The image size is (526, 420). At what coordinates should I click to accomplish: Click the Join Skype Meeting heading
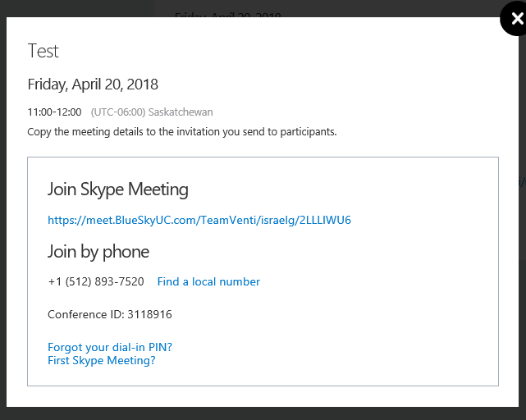tap(117, 189)
